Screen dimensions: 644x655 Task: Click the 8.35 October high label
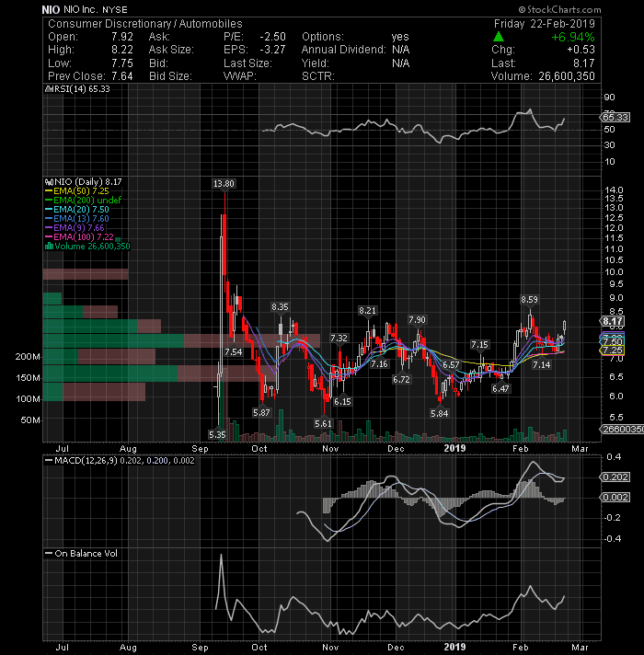coord(280,307)
